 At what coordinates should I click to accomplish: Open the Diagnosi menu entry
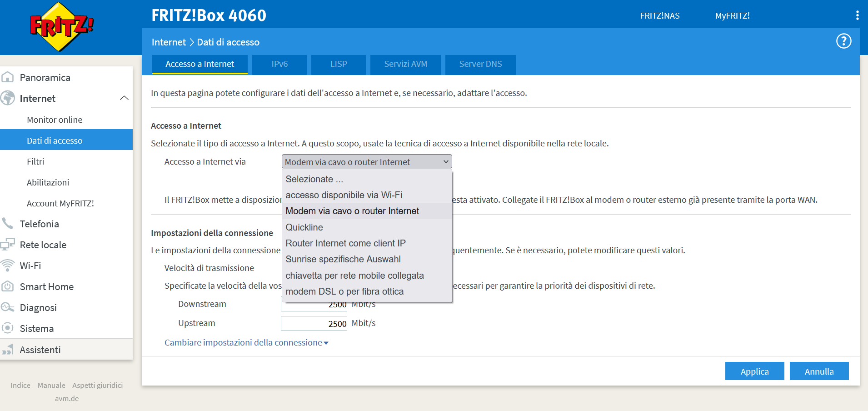[x=66, y=307]
